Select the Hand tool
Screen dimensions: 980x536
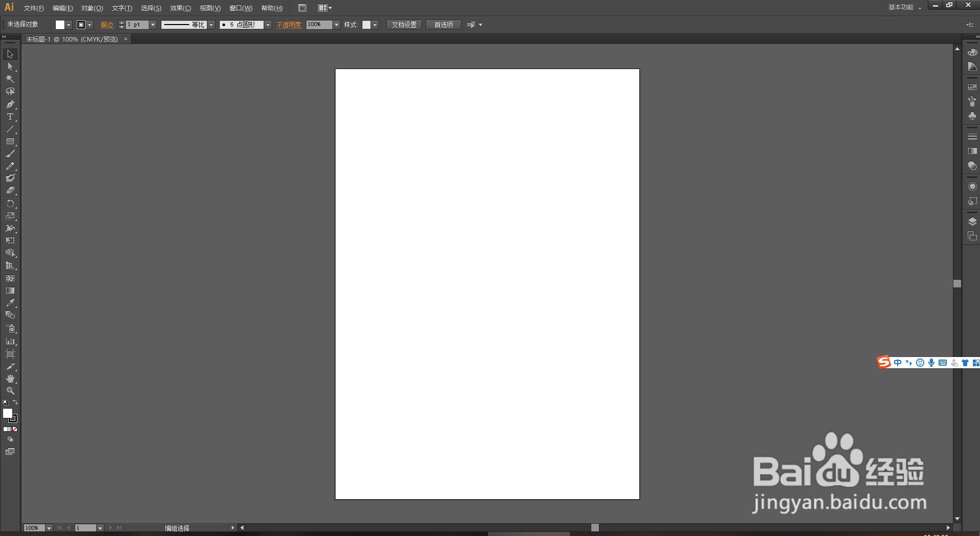10,379
